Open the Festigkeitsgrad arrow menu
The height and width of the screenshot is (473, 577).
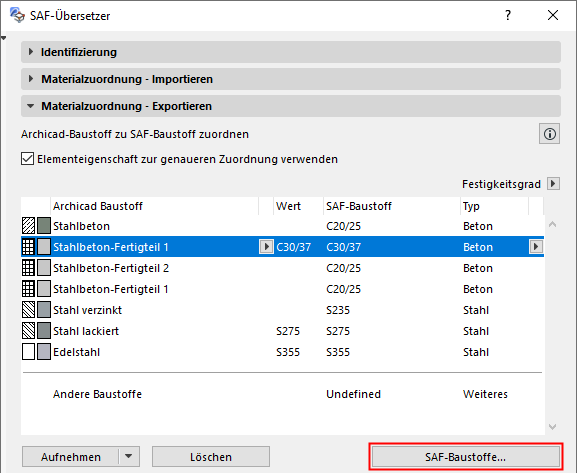pos(553,183)
